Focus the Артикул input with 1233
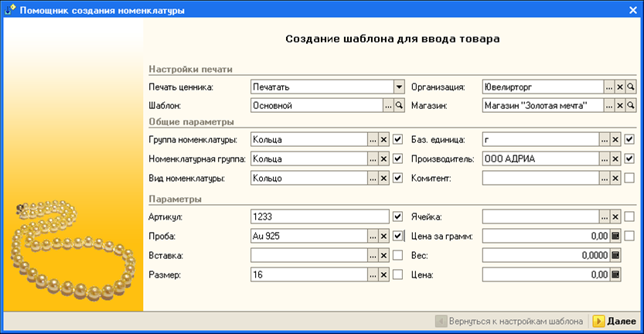The image size is (644, 334). (x=319, y=217)
